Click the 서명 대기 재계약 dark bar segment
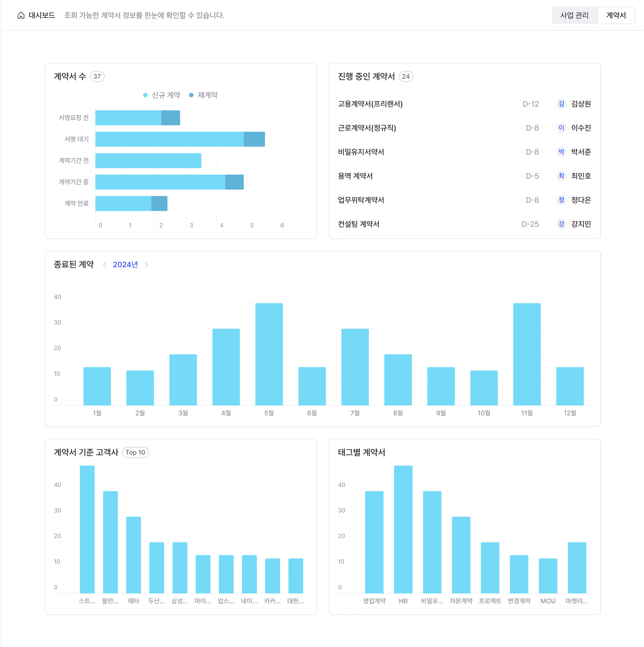Viewport: 644px width, 647px height. pos(254,139)
